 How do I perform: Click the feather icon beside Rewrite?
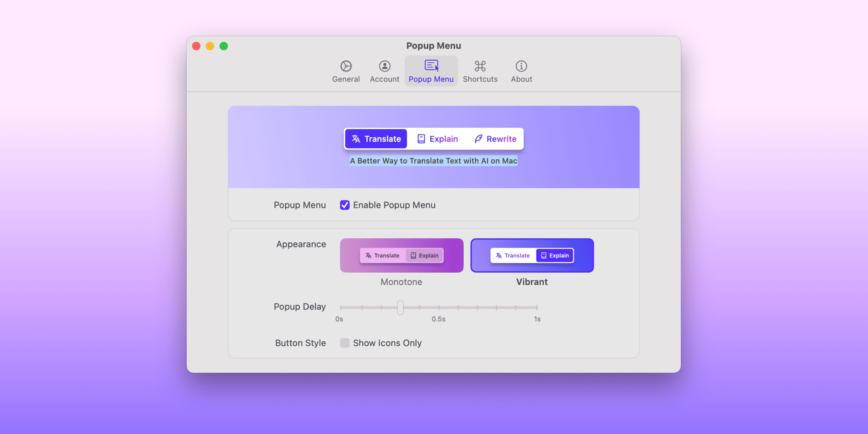pyautogui.click(x=478, y=139)
